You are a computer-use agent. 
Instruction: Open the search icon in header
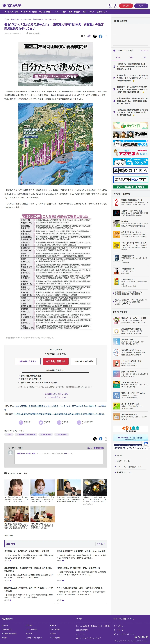109,5
